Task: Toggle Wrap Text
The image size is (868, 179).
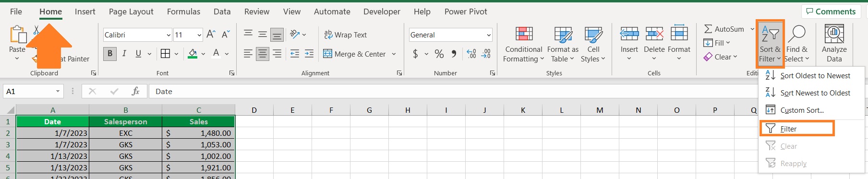Action: coord(346,35)
